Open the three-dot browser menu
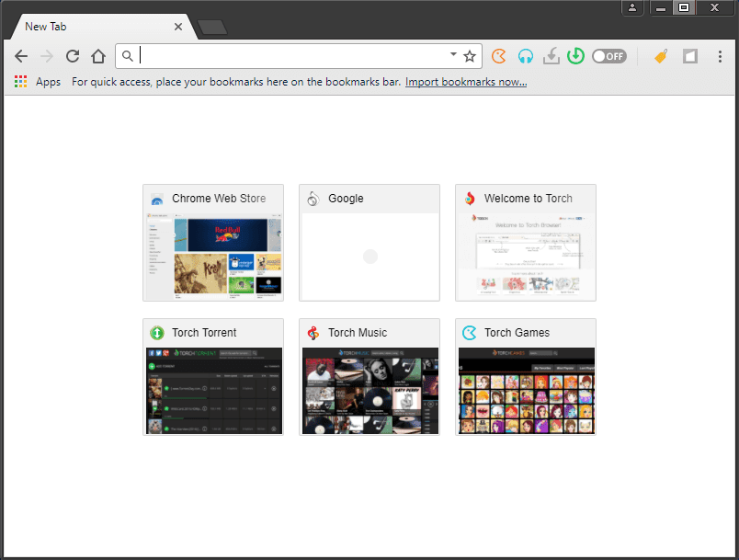739x560 pixels. coord(720,57)
